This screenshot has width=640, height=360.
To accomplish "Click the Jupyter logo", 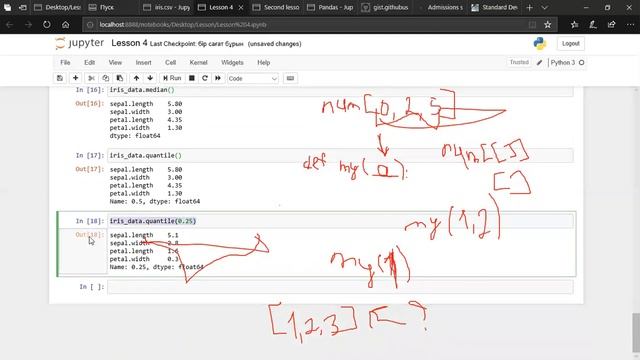I will pos(80,43).
